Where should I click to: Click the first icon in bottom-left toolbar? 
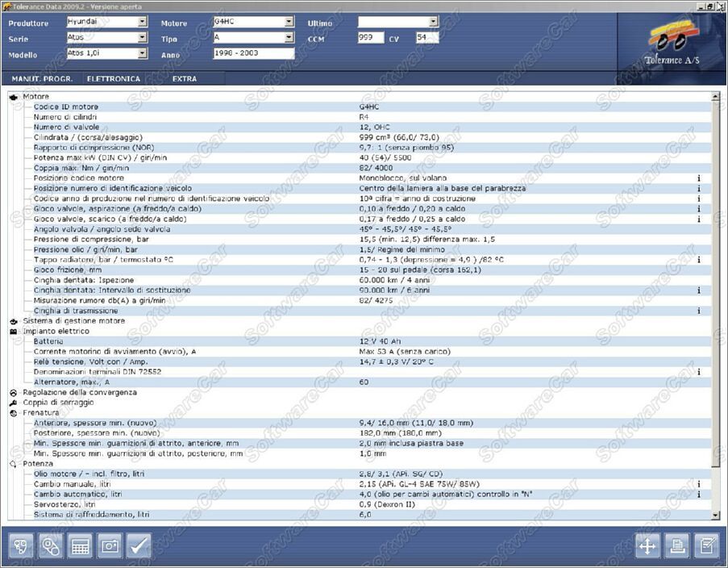tap(22, 546)
